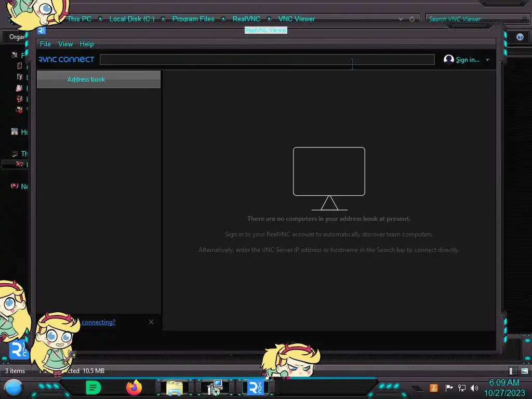Click the '3 items' status bar text
This screenshot has height=399, width=532.
pos(15,371)
